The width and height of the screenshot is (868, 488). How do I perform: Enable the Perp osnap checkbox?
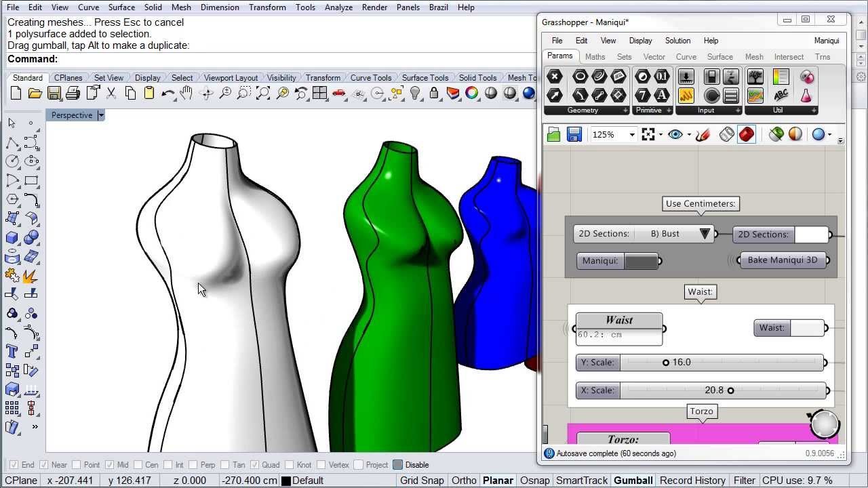(x=193, y=465)
